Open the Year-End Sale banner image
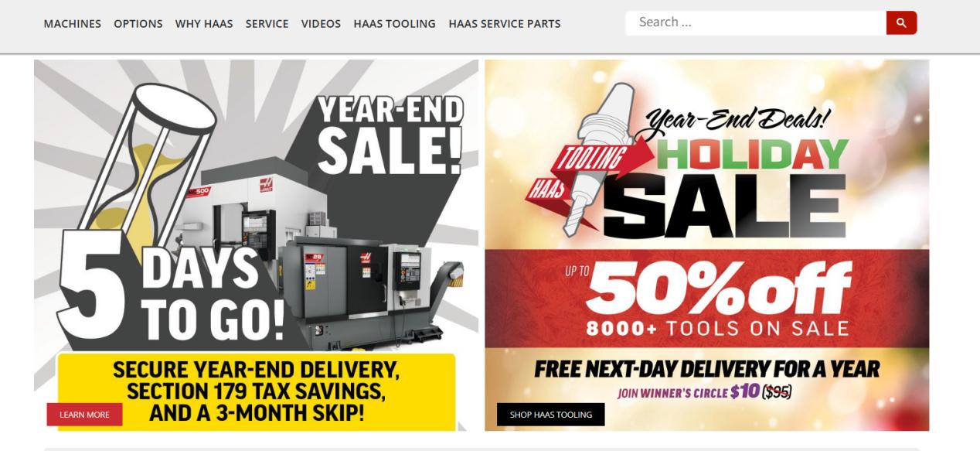980x451 pixels. pos(256,245)
